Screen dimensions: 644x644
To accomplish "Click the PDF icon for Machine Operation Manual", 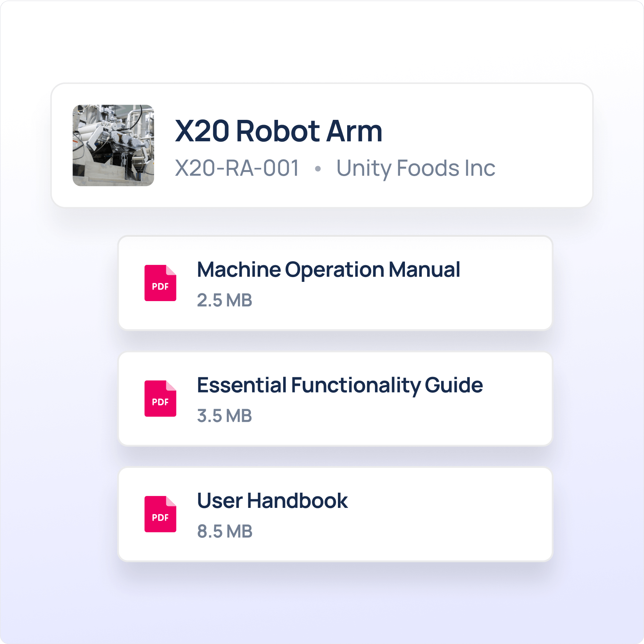I will pyautogui.click(x=160, y=283).
